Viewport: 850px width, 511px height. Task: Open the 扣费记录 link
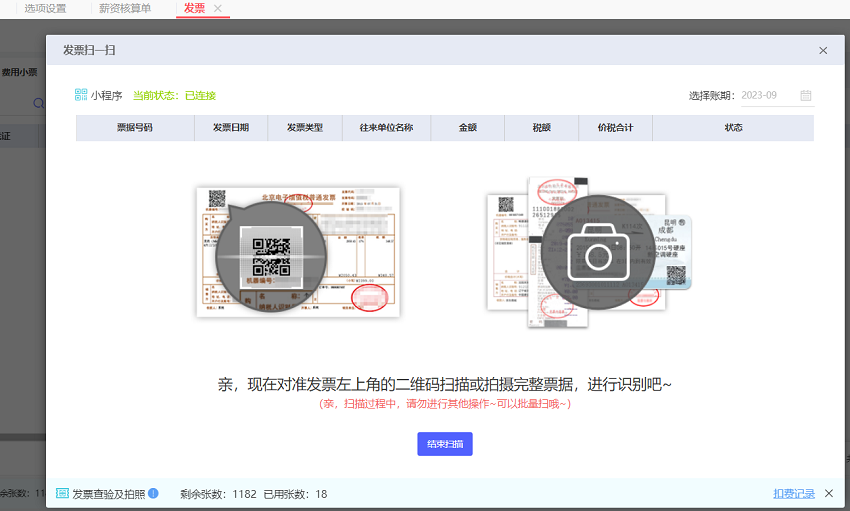793,494
